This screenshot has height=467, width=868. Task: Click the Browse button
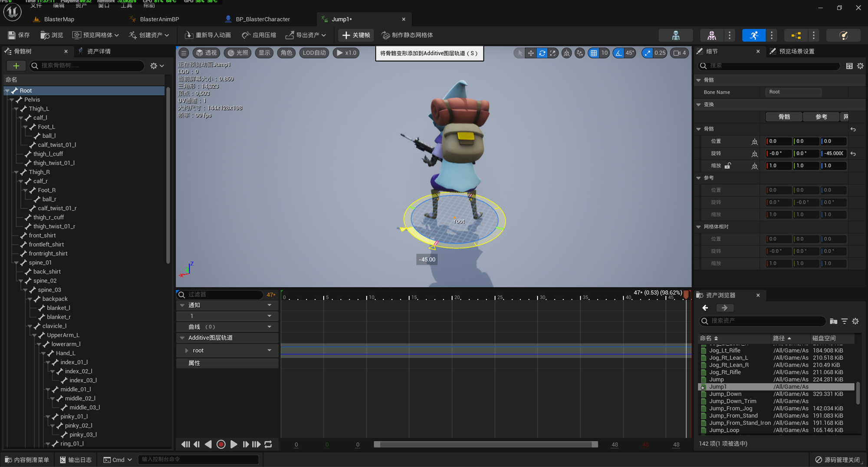(52, 35)
